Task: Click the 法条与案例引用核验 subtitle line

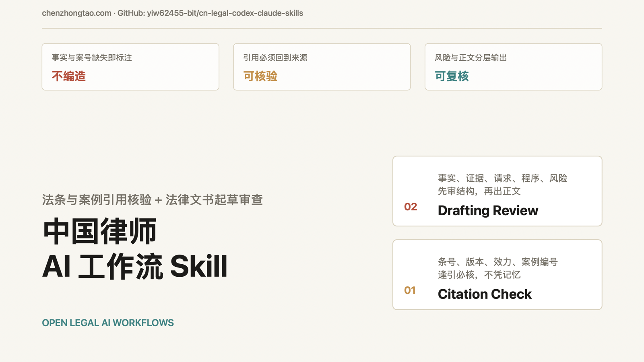Action: coord(152,200)
